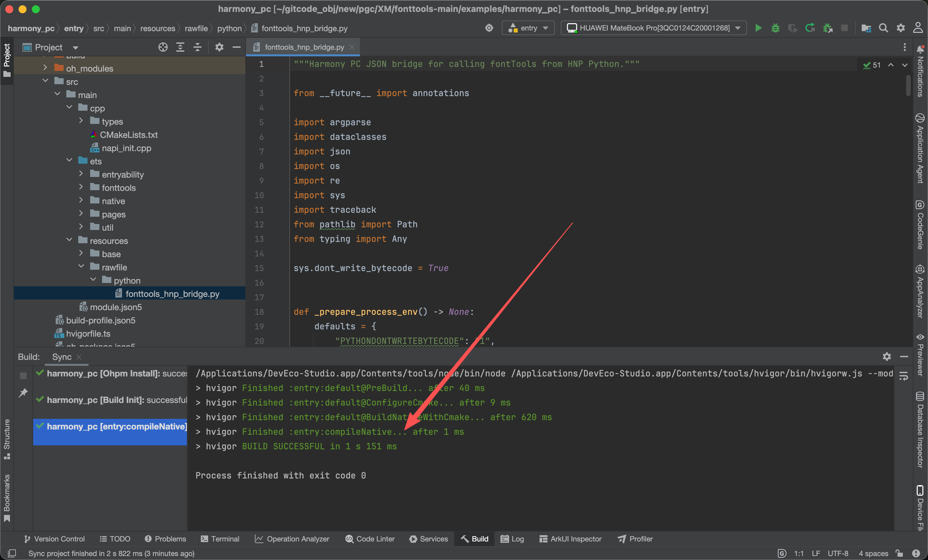Expand the types folder
Screen dimensions: 928x560
[x=81, y=121]
